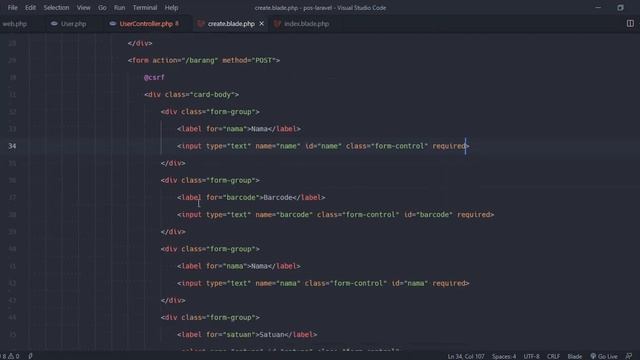Click the Blade icon on create.blade.php tab
Image resolution: width=640 pixels, height=360 pixels.
tap(200, 24)
